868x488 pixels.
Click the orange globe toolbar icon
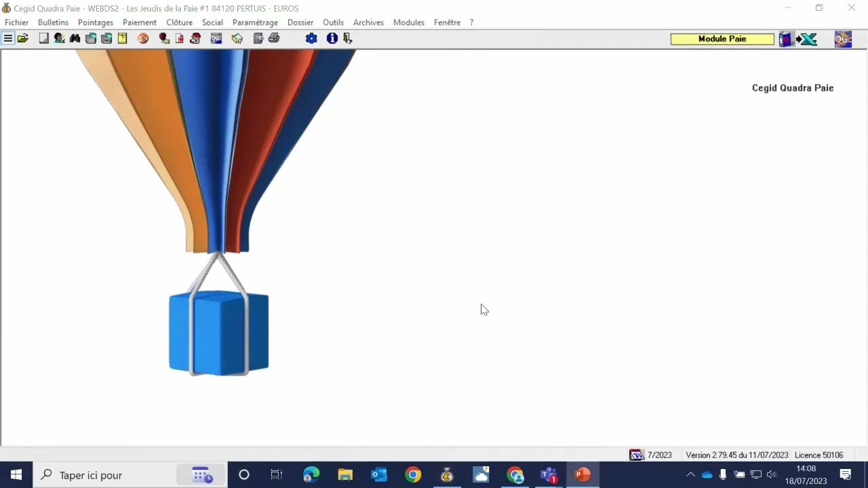(143, 39)
